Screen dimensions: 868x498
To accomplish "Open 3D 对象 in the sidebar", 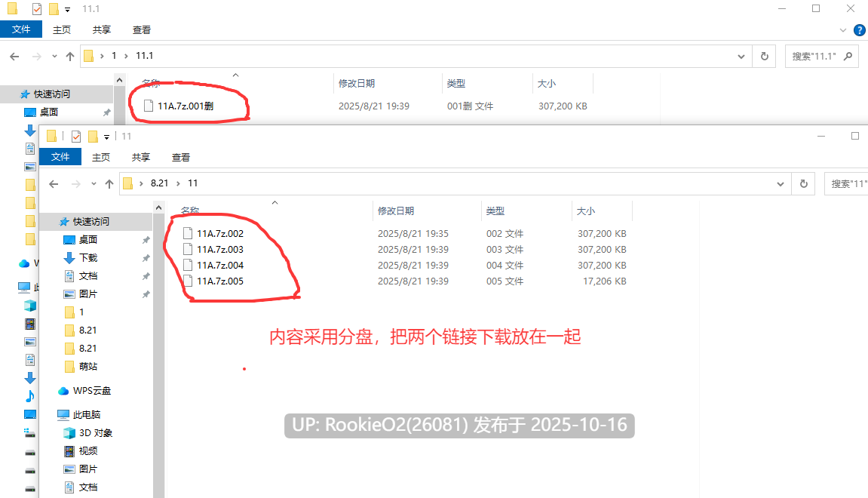I will [96, 432].
